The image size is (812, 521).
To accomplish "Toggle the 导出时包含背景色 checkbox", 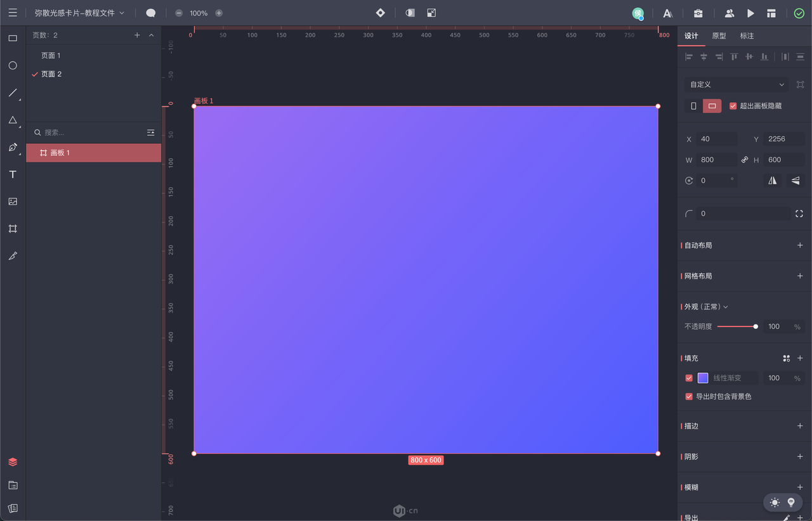I will coord(688,396).
